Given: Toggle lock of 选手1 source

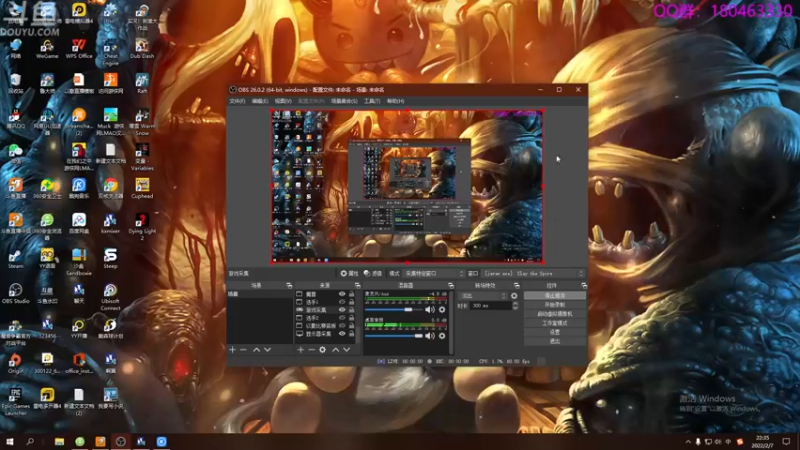Looking at the screenshot, I should click(x=352, y=302).
